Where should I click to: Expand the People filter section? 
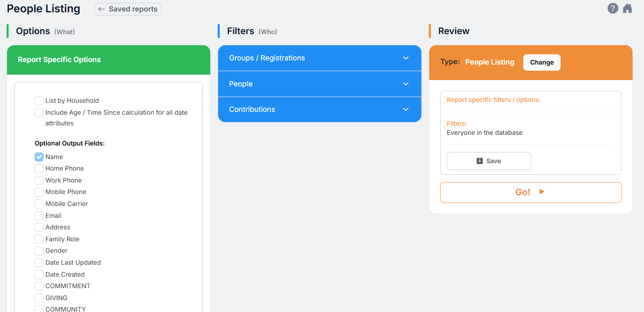pos(320,84)
